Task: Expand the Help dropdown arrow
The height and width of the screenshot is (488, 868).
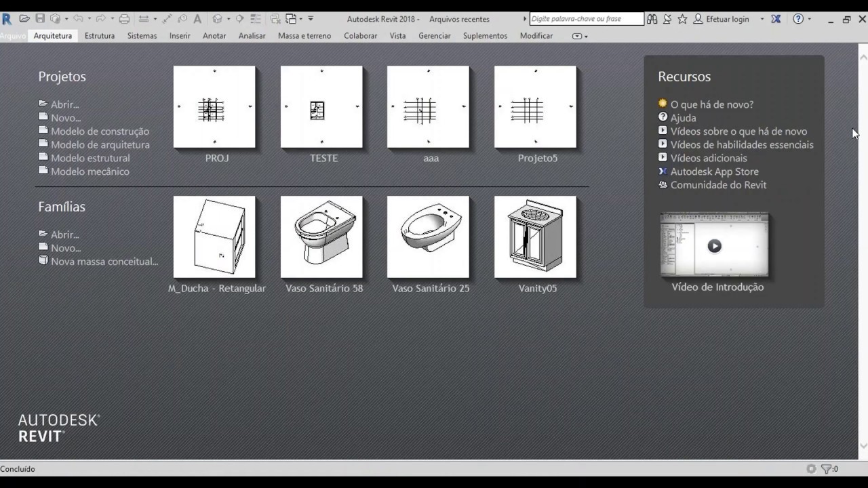Action: 809,19
